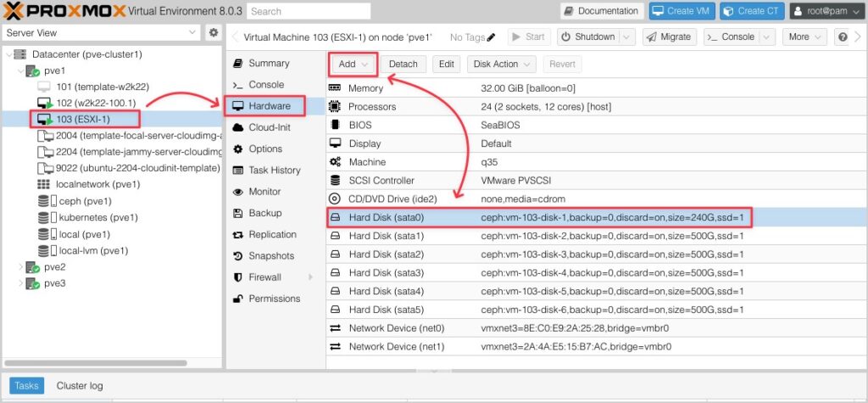Open the Task History tab
Screen dimensions: 868x403
[275, 171]
